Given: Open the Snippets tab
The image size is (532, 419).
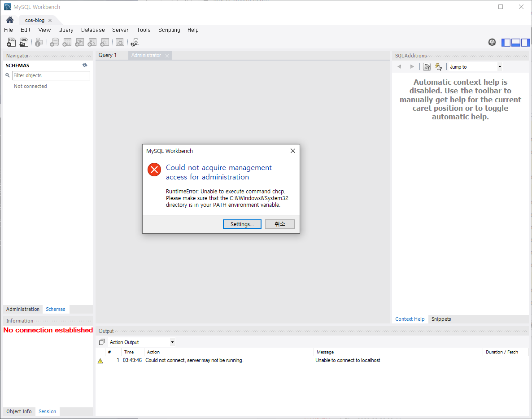Looking at the screenshot, I should tap(441, 319).
